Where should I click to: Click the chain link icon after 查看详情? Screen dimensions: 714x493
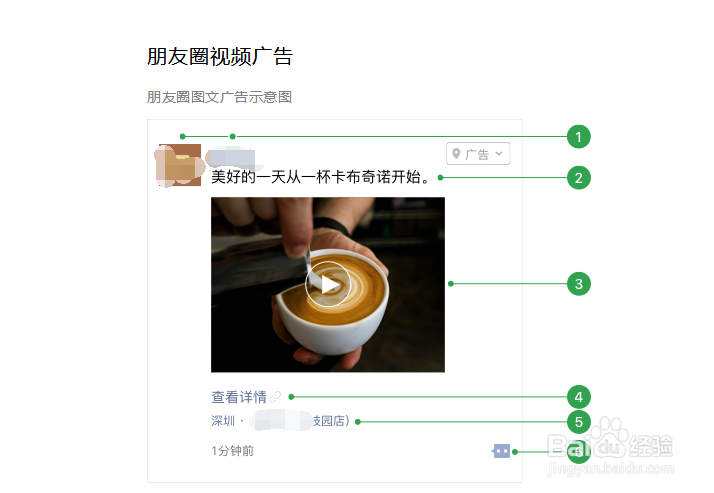click(275, 397)
